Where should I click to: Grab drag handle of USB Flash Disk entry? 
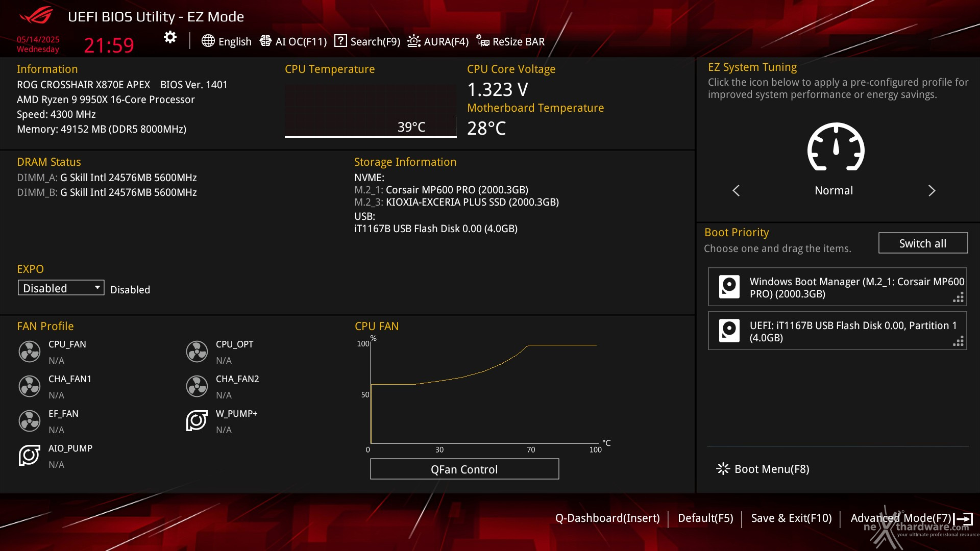(958, 341)
